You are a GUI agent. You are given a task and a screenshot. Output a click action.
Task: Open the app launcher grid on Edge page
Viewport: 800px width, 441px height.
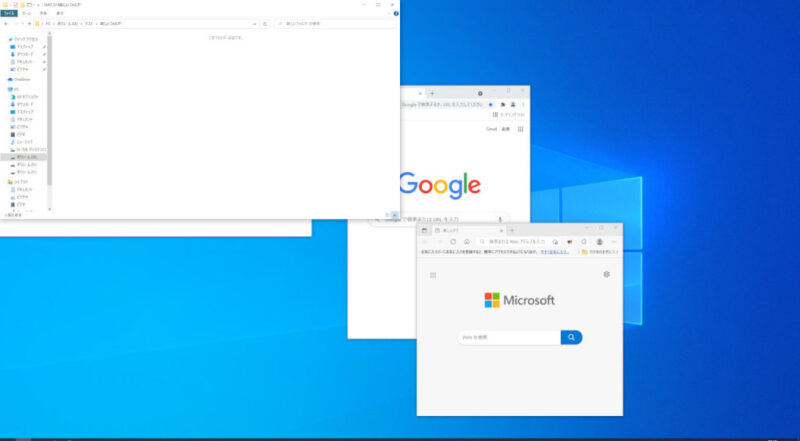[433, 275]
